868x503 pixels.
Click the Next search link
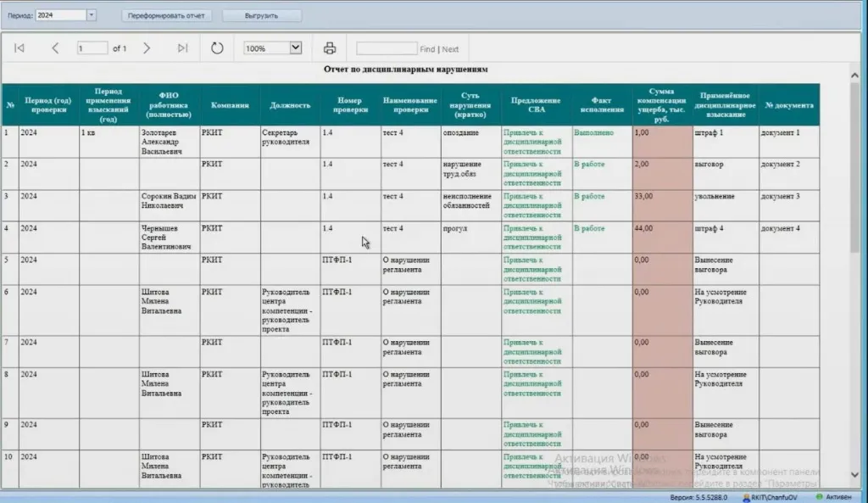pos(450,49)
